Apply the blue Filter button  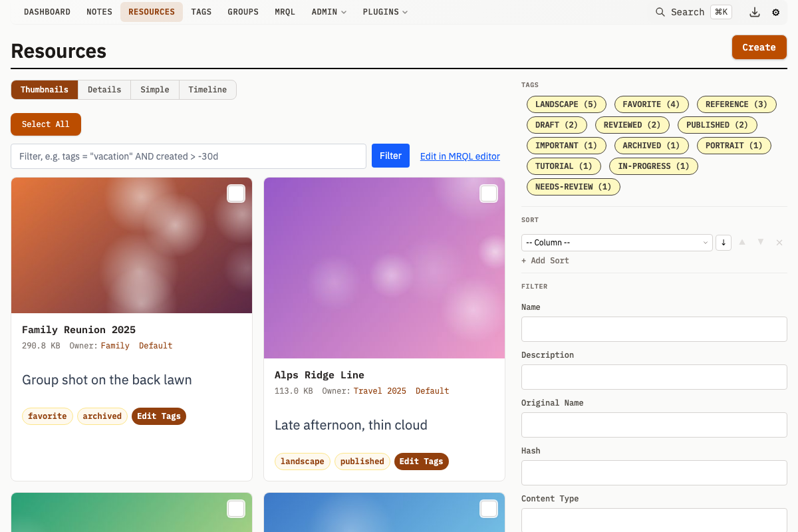click(390, 156)
